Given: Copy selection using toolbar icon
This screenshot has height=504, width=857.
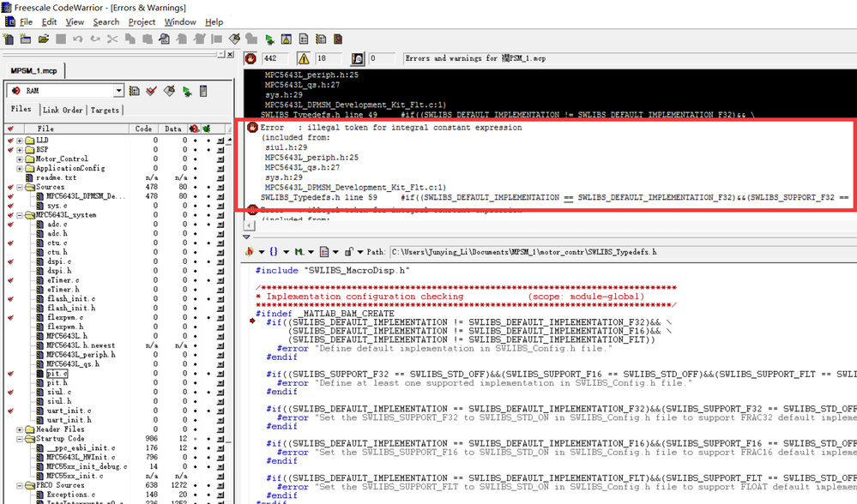Looking at the screenshot, I should 130,39.
